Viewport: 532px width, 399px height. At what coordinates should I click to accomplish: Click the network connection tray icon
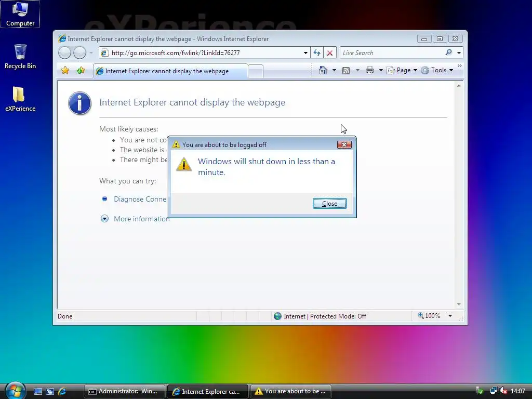[494, 391]
